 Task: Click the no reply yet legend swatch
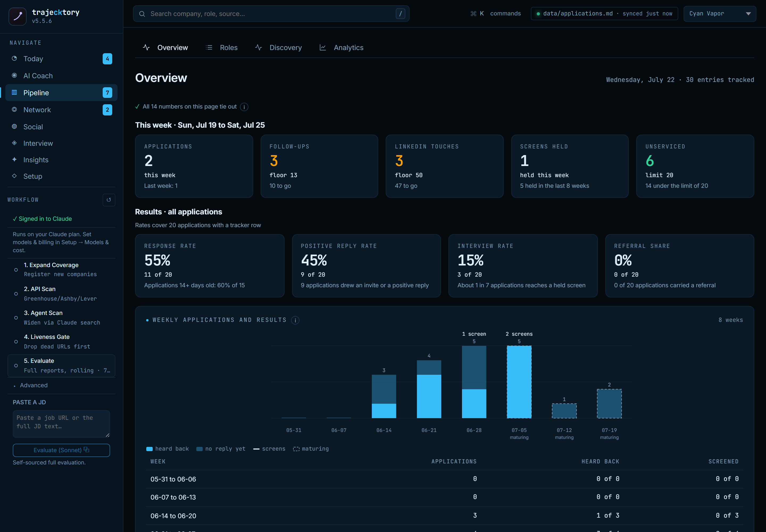click(x=199, y=449)
